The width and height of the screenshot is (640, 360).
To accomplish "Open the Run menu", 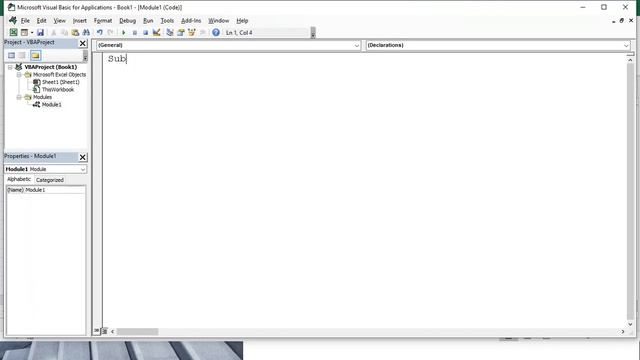I will pos(148,20).
